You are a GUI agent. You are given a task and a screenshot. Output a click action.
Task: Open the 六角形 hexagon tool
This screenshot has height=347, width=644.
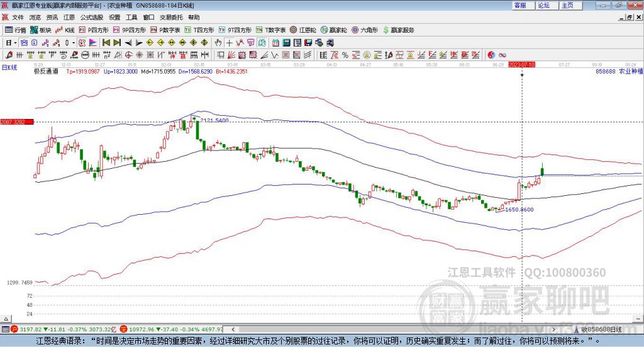tap(365, 30)
